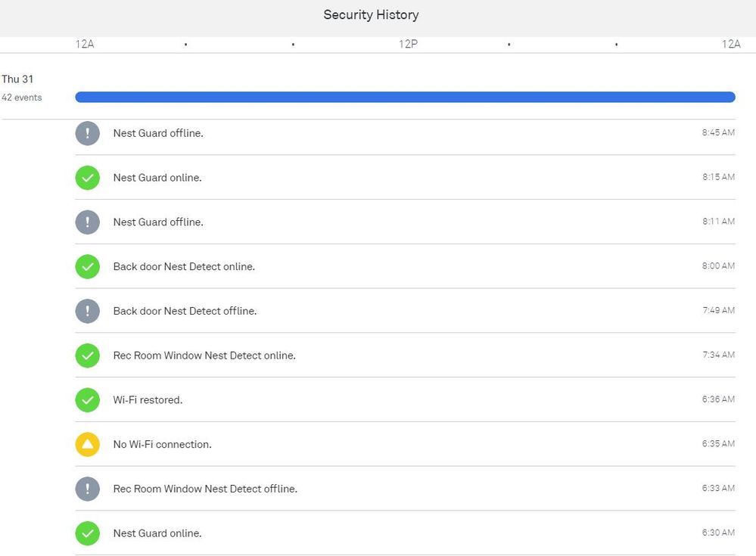
Task: Click the gray alert icon for Back door Nest Detect offline
Action: pyautogui.click(x=87, y=311)
